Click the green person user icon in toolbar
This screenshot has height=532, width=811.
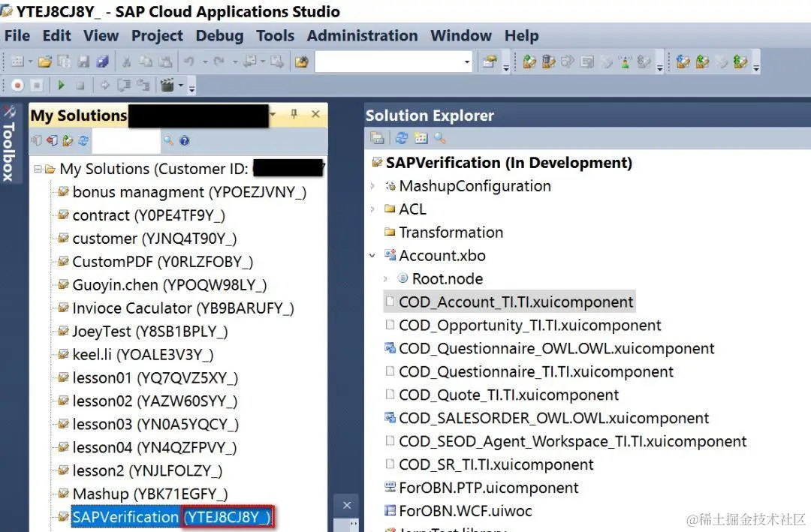[626, 62]
